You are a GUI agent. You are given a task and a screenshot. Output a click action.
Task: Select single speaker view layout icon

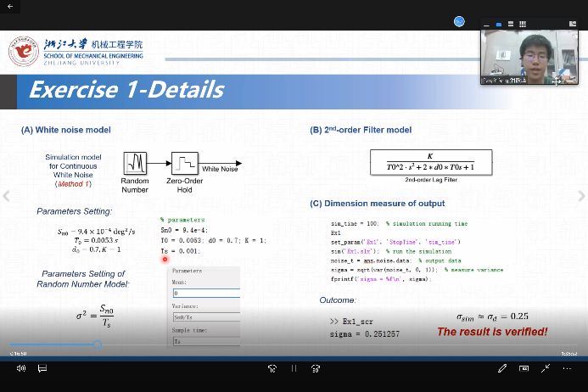499,25
